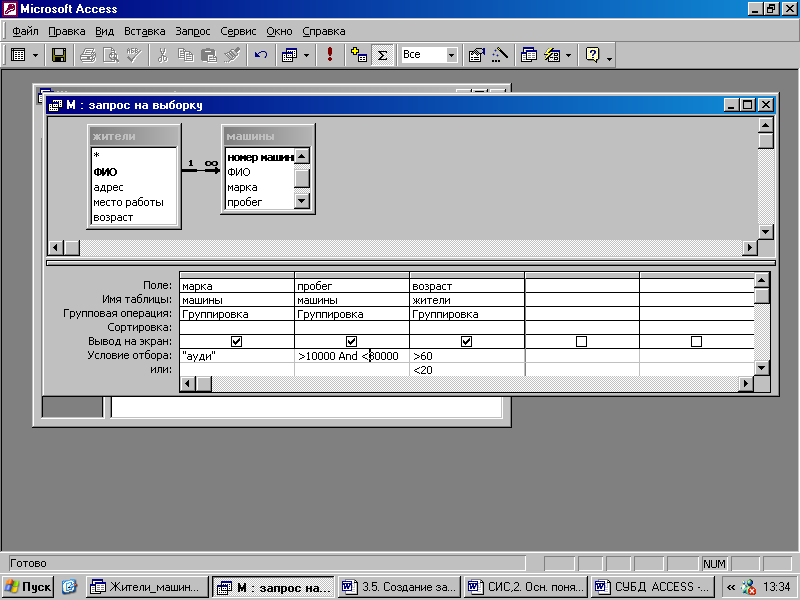The height and width of the screenshot is (600, 800).
Task: Click the Print toolbar icon
Action: pyautogui.click(x=88, y=55)
